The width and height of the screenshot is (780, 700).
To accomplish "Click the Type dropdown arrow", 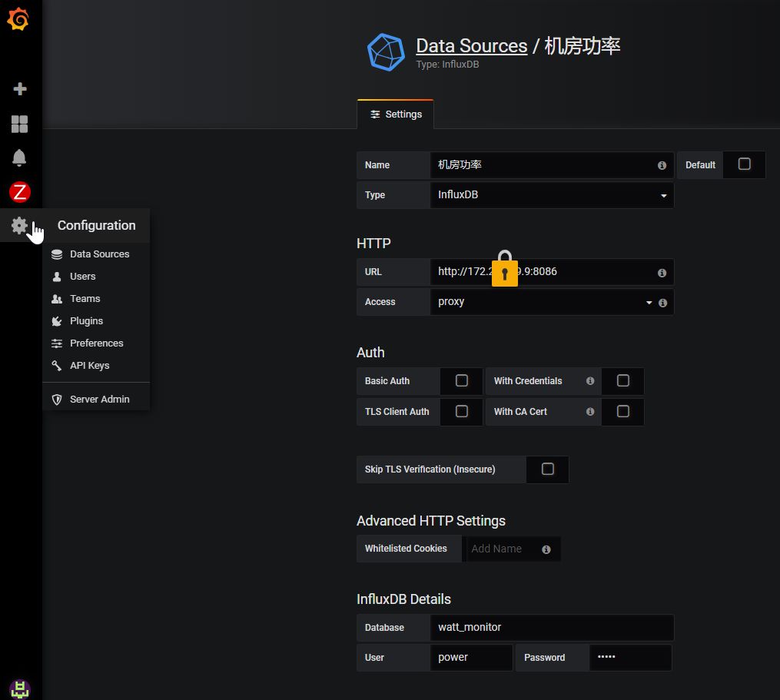I will (x=664, y=196).
